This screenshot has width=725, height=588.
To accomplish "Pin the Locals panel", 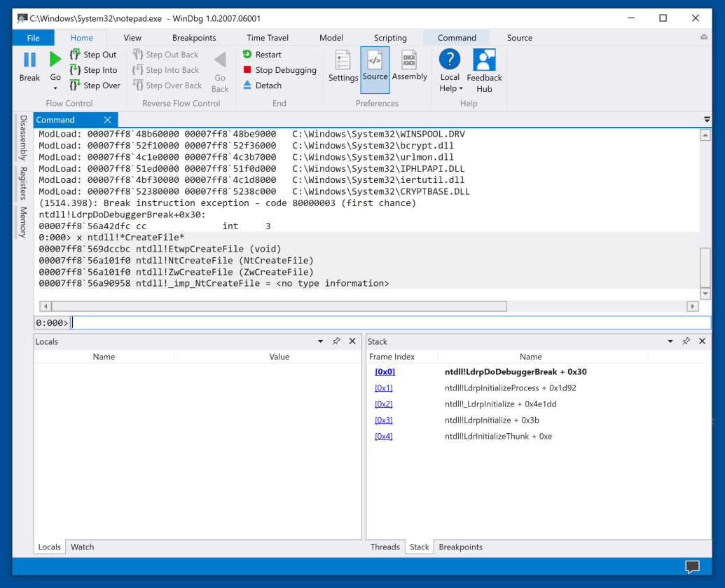I will 336,341.
